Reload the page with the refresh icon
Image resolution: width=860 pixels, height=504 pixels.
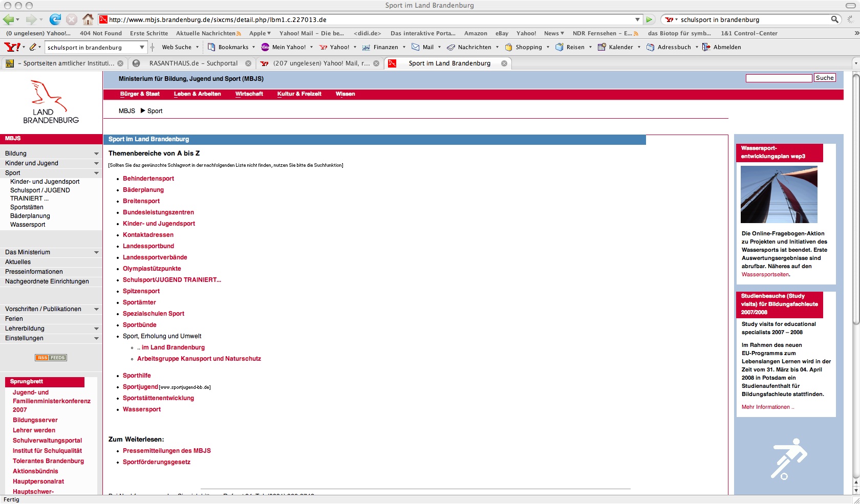[55, 19]
